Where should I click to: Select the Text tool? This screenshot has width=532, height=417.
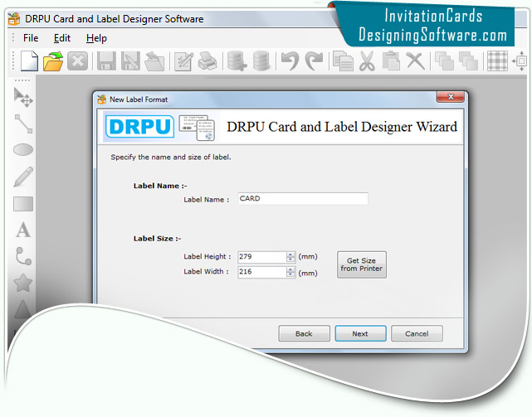click(23, 230)
